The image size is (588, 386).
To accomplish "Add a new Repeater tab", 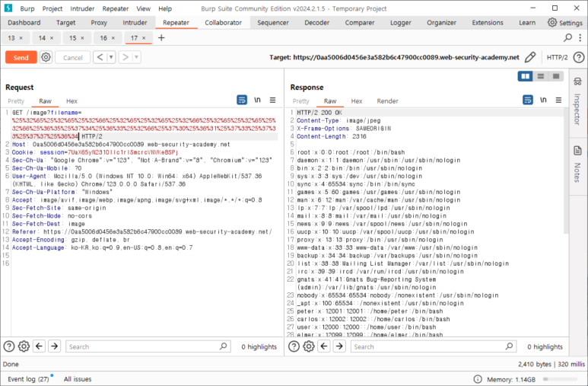I will [x=161, y=37].
